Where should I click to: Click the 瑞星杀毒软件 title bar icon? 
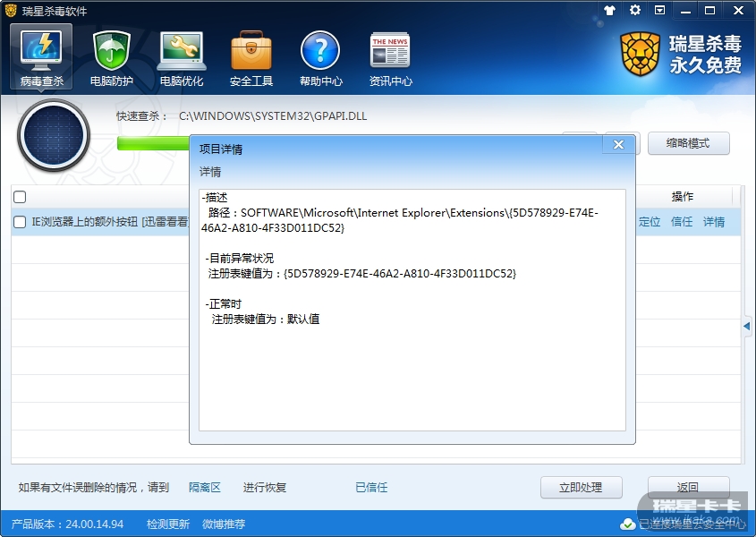[x=11, y=10]
